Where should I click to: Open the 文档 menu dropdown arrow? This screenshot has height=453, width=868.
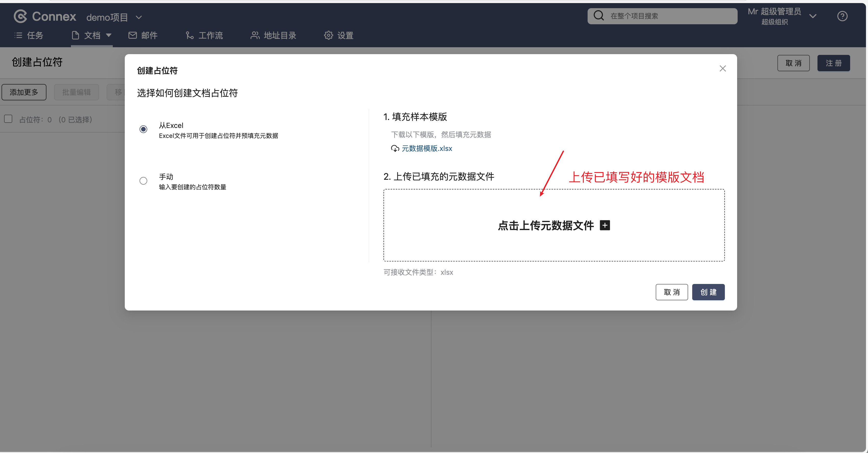pos(108,35)
